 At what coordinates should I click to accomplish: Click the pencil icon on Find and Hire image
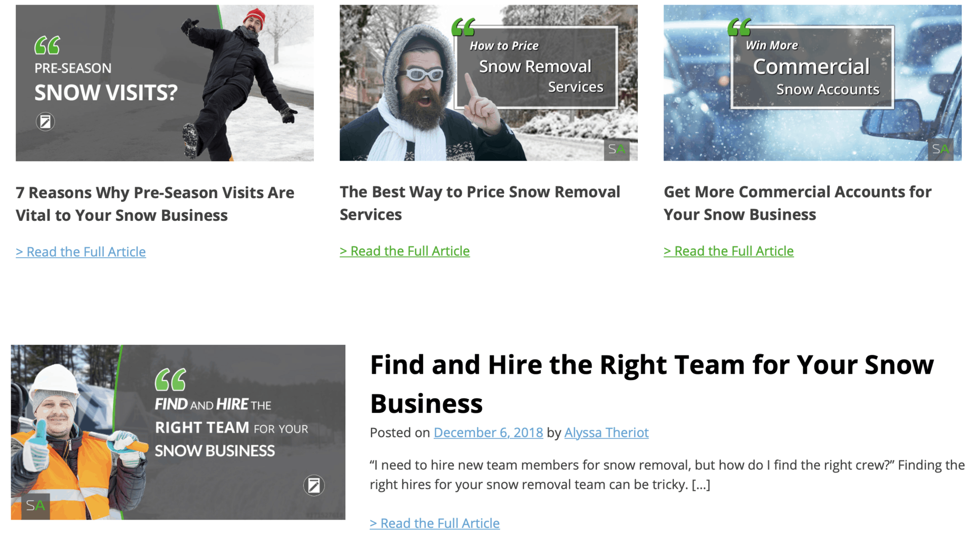(314, 485)
